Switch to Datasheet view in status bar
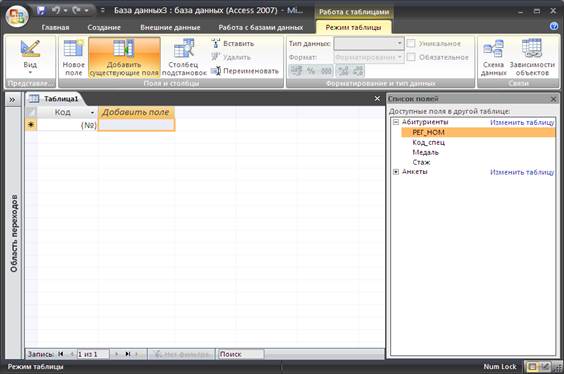 point(532,366)
